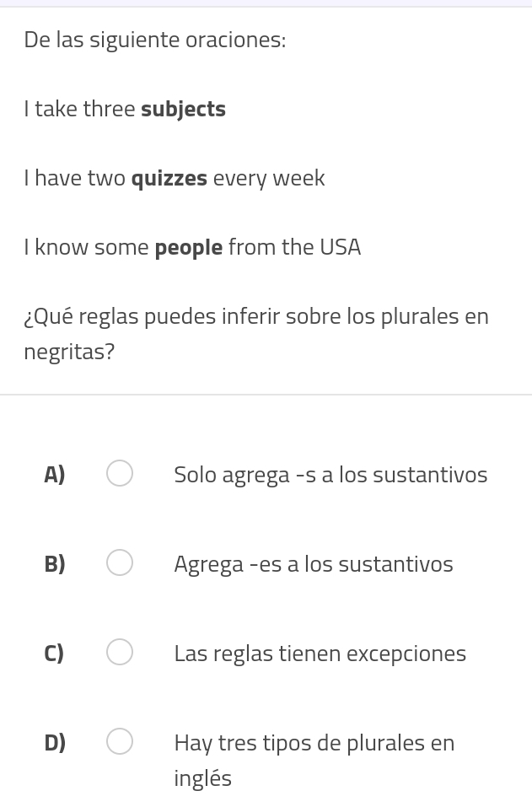532x807 pixels.
Task: Click the text 'from the USA'
Action: click(x=294, y=248)
